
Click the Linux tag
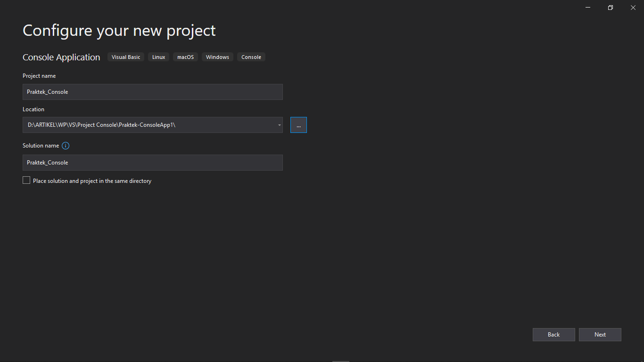point(159,57)
